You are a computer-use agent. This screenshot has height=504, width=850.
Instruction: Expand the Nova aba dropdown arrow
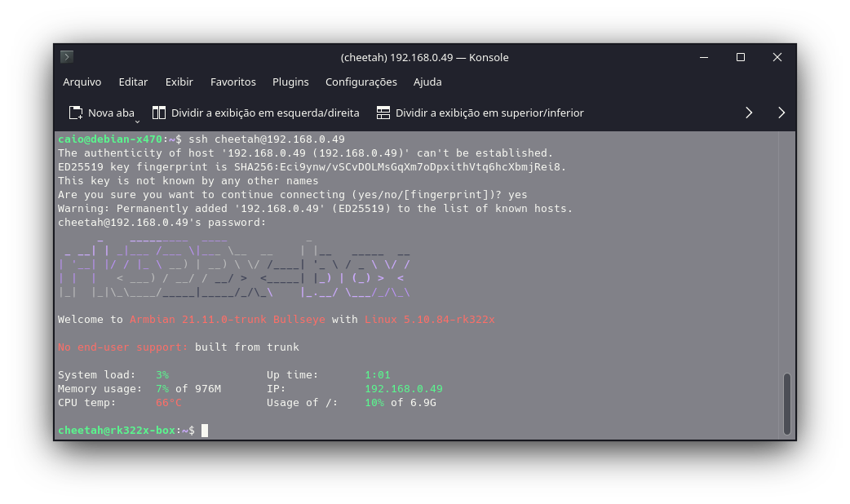coord(137,122)
